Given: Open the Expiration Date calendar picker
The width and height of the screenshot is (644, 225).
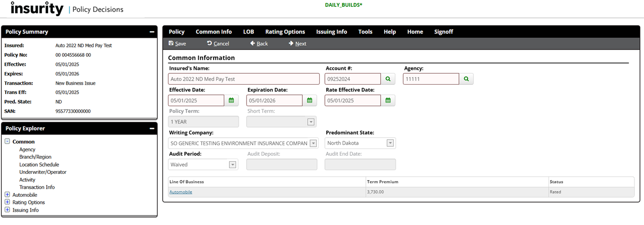Looking at the screenshot, I should (x=310, y=100).
